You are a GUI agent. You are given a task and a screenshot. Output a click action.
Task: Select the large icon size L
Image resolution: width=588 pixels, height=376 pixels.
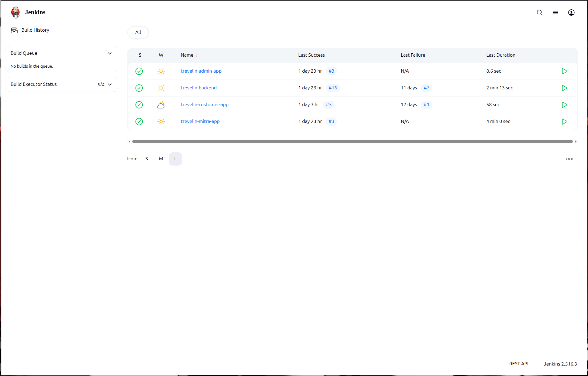coord(175,159)
